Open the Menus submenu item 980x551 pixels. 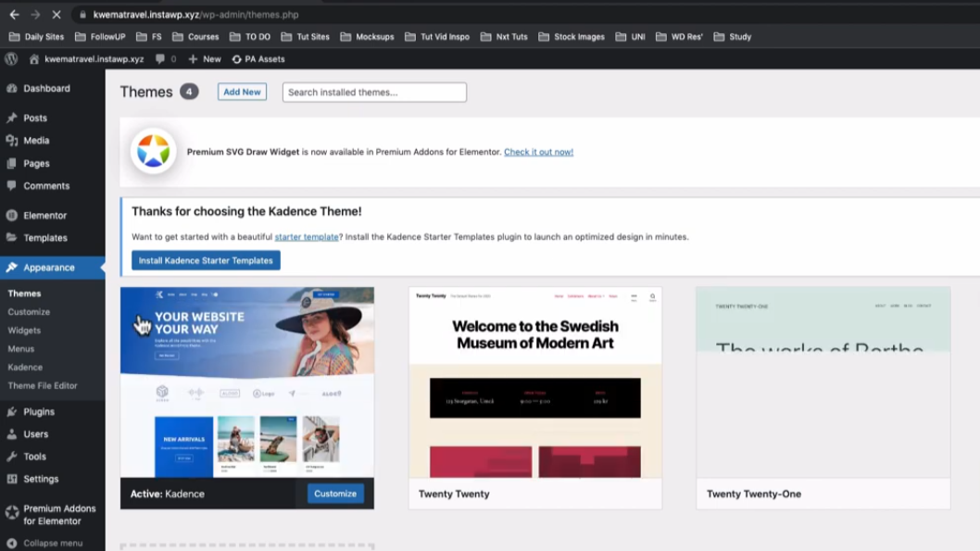coord(20,348)
